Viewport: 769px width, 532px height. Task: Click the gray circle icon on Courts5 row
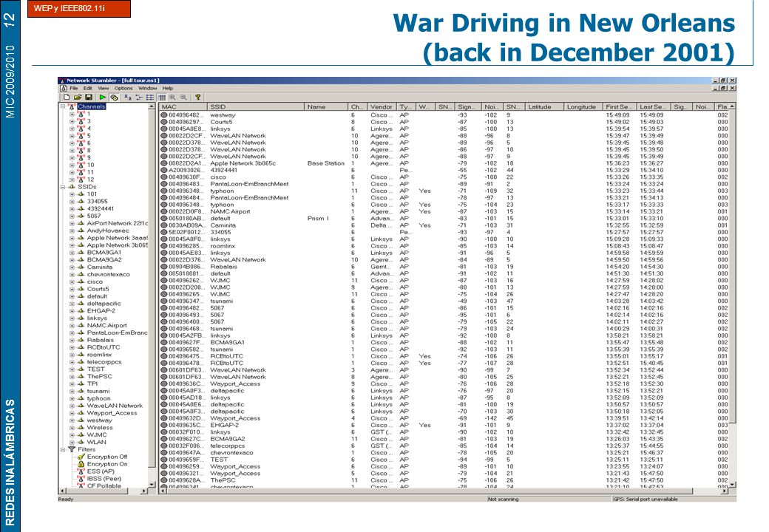pyautogui.click(x=164, y=122)
